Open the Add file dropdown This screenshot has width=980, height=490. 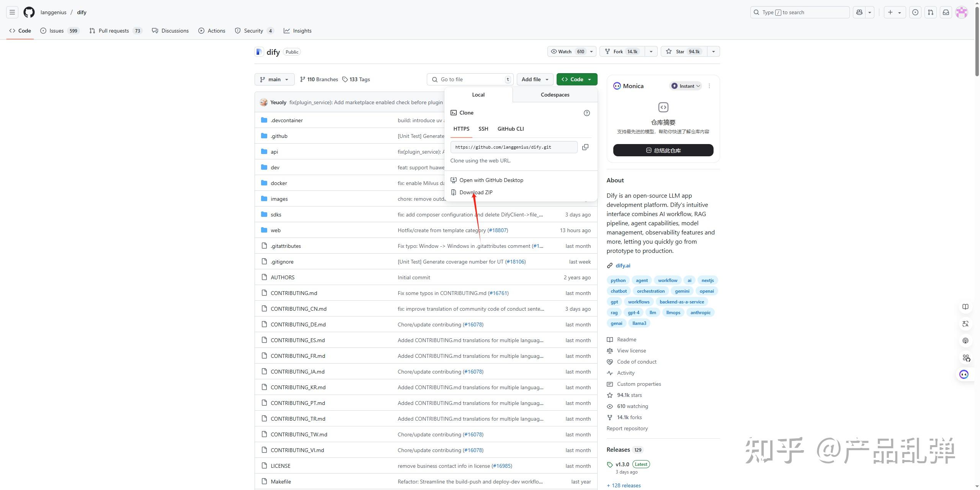pos(535,79)
